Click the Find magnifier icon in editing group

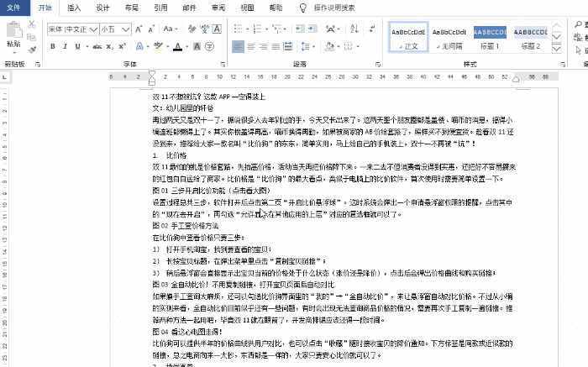tap(578, 24)
